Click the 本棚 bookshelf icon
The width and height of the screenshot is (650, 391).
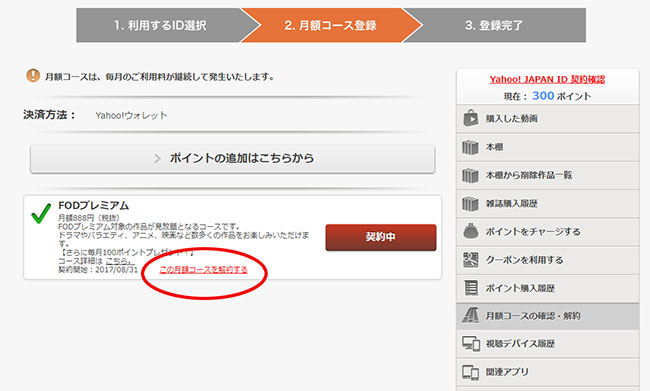point(471,147)
